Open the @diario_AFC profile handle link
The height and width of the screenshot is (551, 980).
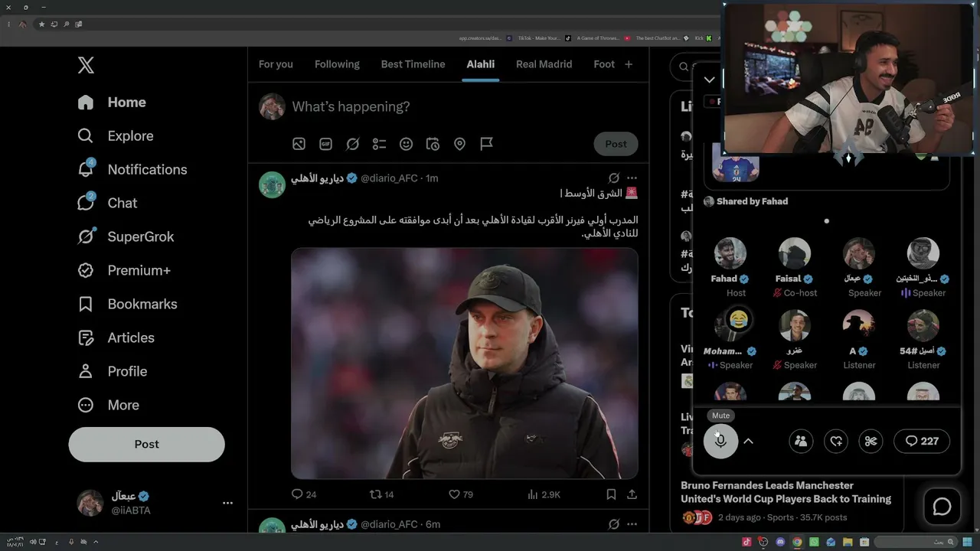[x=389, y=178]
